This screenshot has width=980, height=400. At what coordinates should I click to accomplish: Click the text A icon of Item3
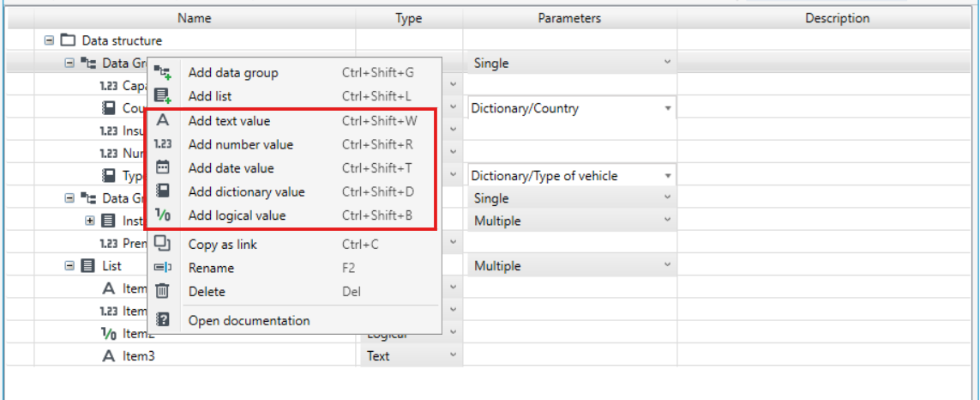point(109,356)
